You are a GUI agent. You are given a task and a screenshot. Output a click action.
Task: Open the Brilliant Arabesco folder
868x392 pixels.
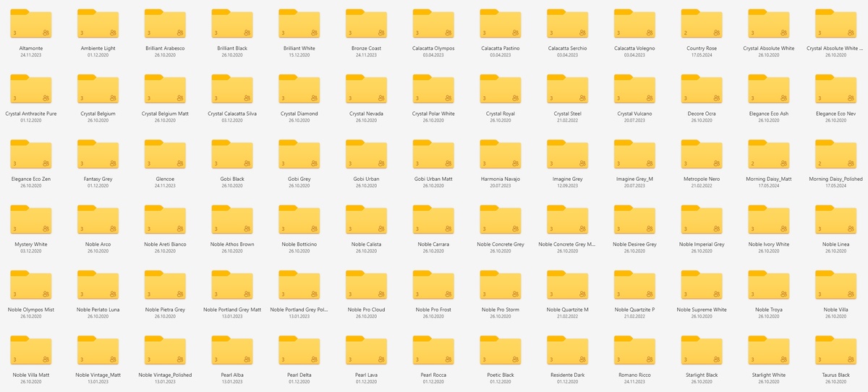[x=165, y=24]
